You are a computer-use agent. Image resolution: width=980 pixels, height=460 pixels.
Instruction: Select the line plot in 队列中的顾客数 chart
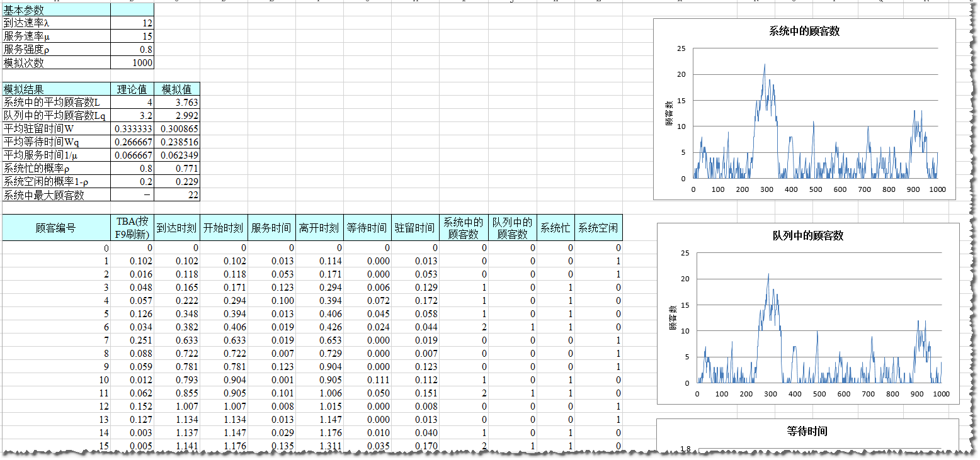coord(819,328)
